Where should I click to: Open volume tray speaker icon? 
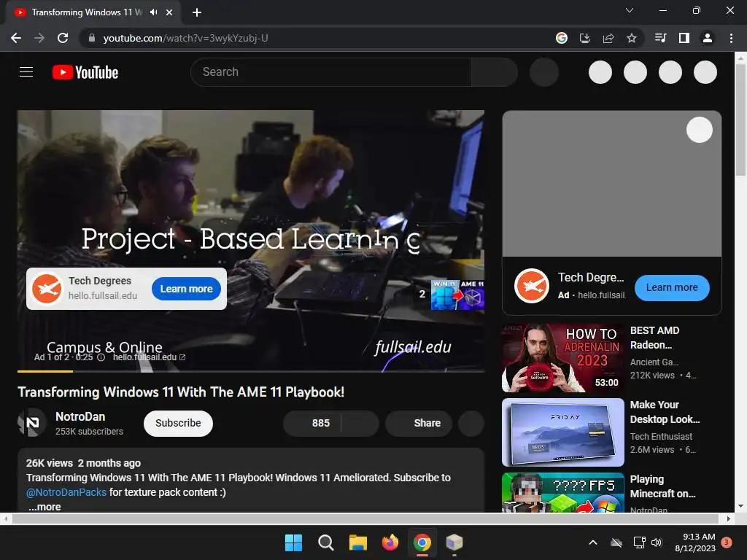point(657,542)
